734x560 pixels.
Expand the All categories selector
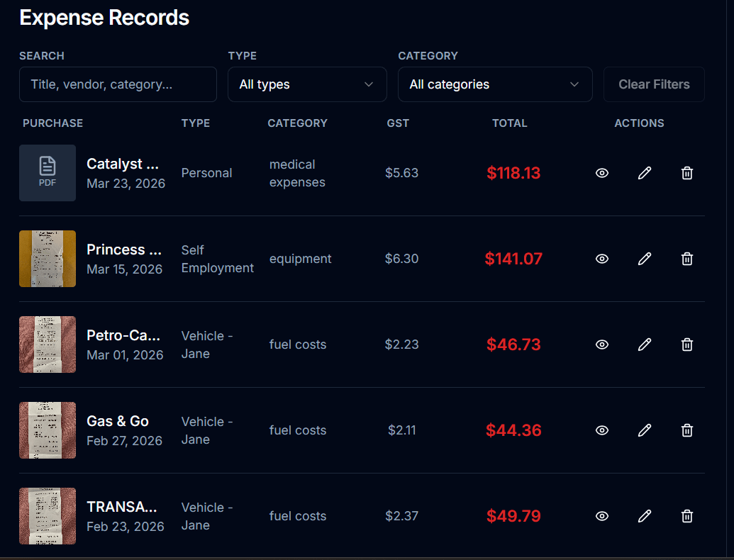tap(494, 84)
